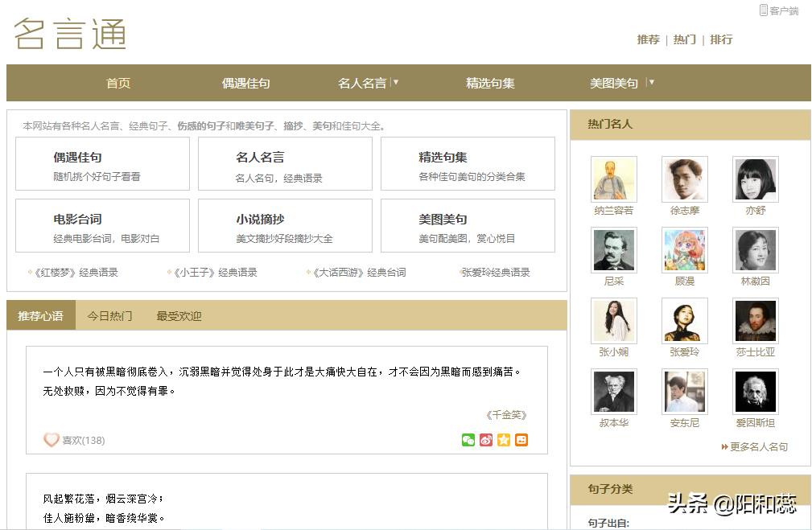Viewport: 812px width, 530px height.
Task: Open the 名言通 site logo
Action: pyautogui.click(x=68, y=35)
